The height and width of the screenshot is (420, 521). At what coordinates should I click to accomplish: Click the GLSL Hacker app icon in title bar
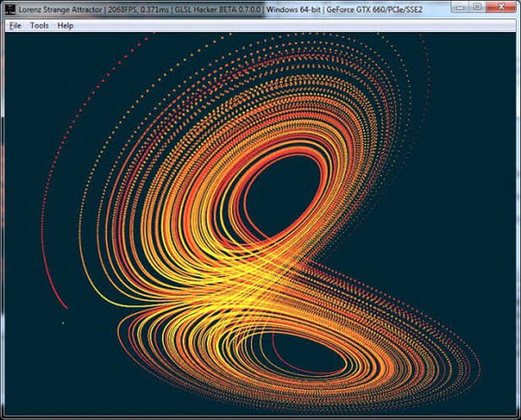(x=10, y=9)
